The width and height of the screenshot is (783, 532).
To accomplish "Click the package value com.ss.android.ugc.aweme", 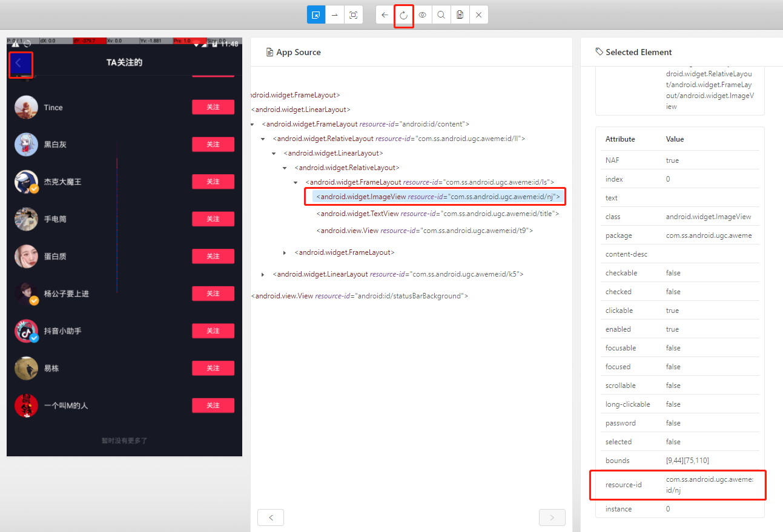I will click(709, 235).
